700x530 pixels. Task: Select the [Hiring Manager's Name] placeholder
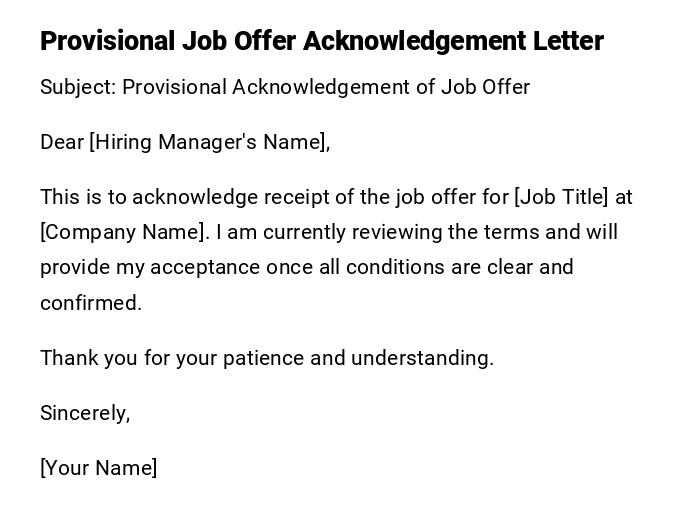(209, 142)
